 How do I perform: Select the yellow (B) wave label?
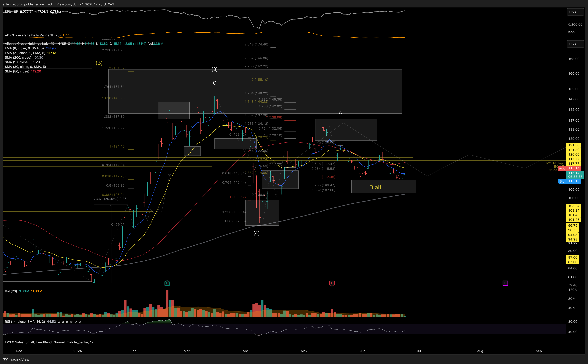pyautogui.click(x=99, y=63)
